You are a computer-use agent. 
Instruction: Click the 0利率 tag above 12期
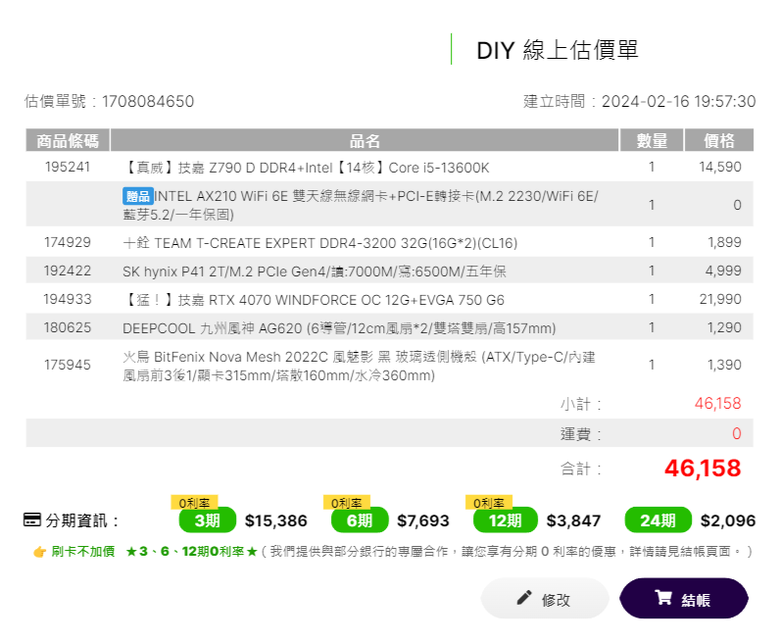488,503
